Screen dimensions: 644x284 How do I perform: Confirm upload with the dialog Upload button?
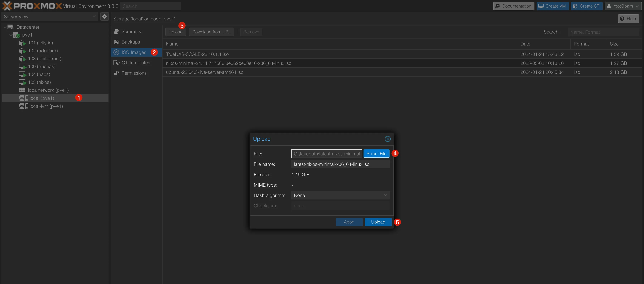(378, 222)
